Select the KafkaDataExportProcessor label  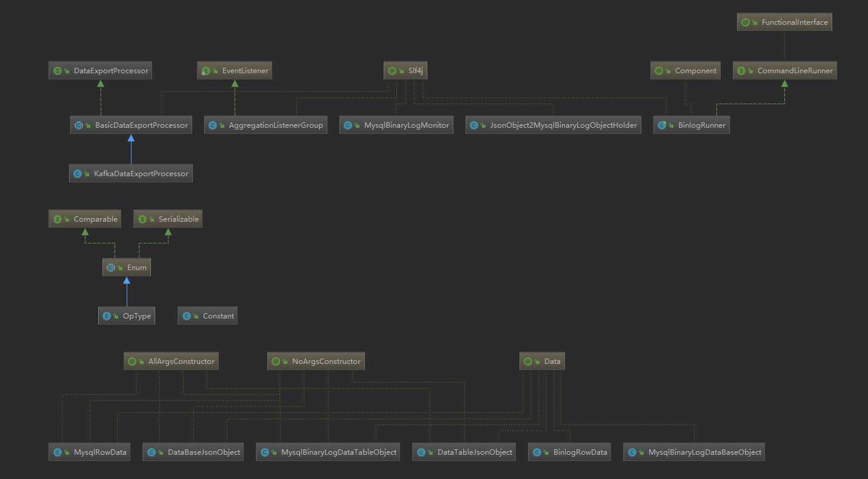coord(141,174)
